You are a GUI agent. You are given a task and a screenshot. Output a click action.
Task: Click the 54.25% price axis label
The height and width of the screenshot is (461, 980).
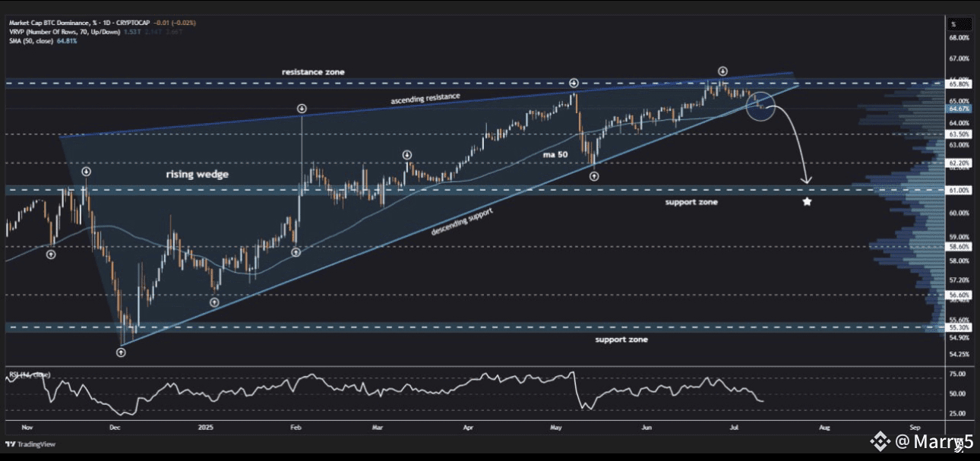[x=959, y=355]
